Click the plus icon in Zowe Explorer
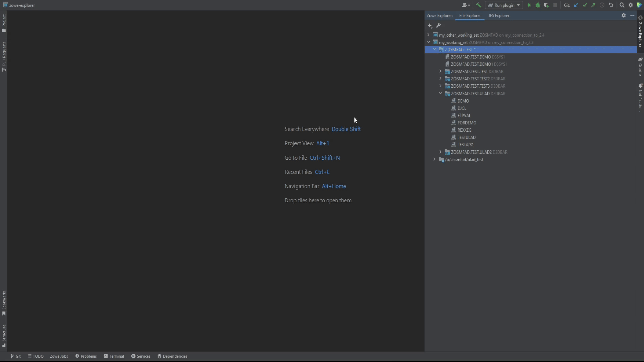This screenshot has height=362, width=644. (430, 26)
